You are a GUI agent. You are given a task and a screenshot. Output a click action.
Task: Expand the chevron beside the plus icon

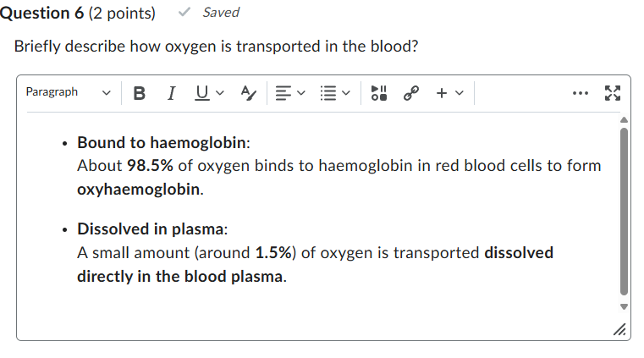pyautogui.click(x=460, y=93)
